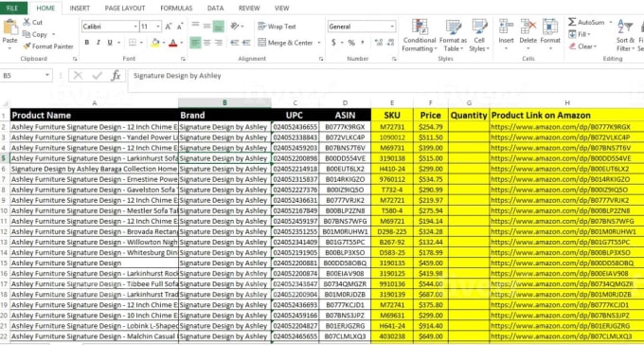Viewport: 644px width, 345px height.
Task: Align text right
Action: (x=219, y=43)
